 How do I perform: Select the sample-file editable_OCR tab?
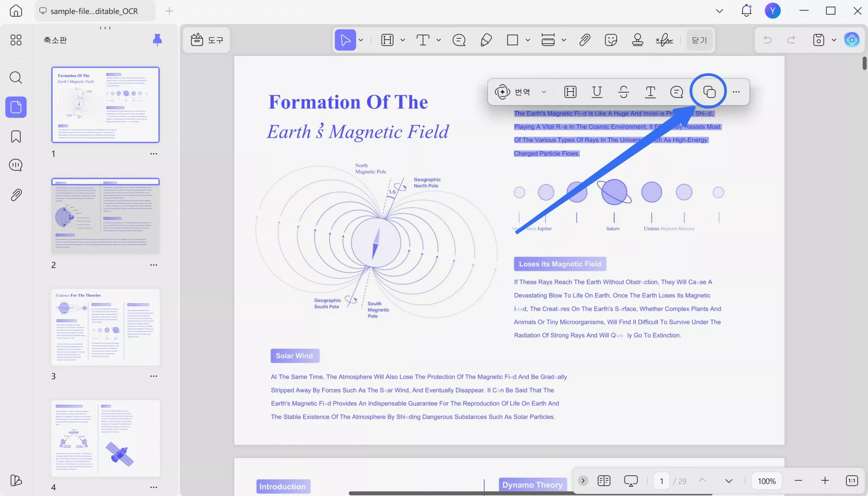pos(94,11)
